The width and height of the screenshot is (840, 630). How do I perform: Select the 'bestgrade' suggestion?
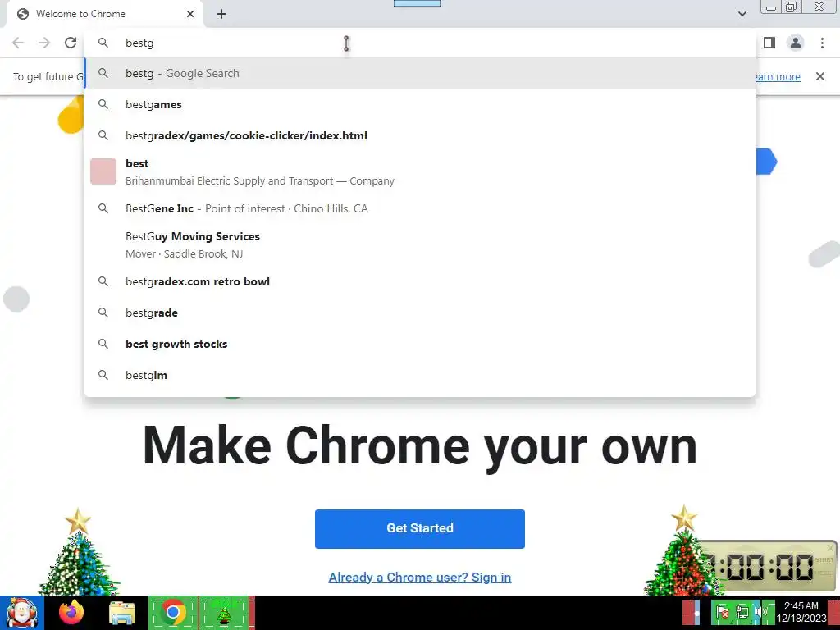click(420, 313)
